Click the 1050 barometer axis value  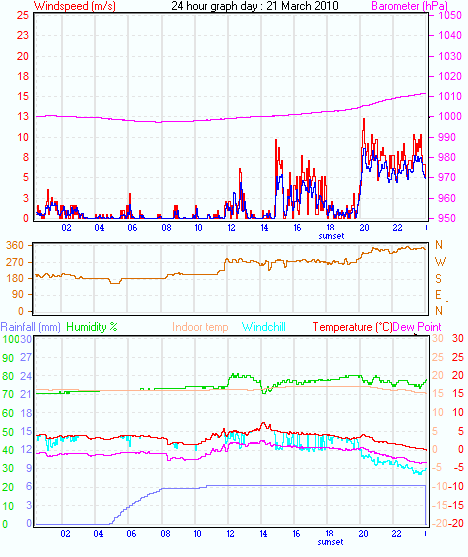pos(450,15)
